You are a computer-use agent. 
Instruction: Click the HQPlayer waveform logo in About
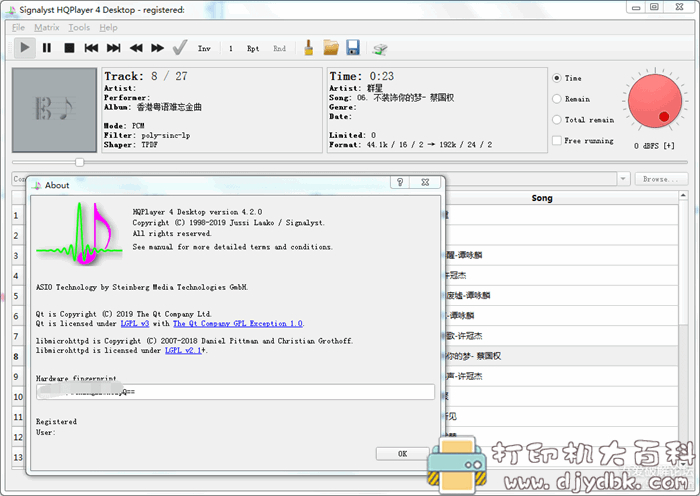pyautogui.click(x=79, y=233)
